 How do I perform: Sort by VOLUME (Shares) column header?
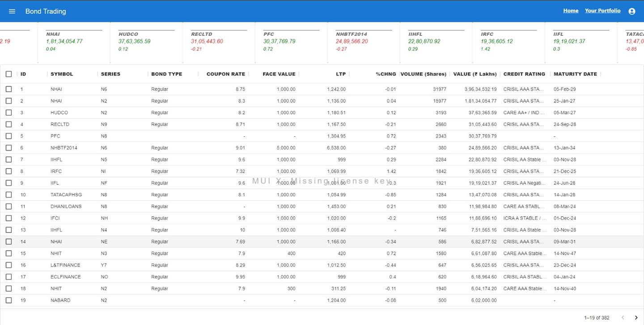tap(424, 74)
